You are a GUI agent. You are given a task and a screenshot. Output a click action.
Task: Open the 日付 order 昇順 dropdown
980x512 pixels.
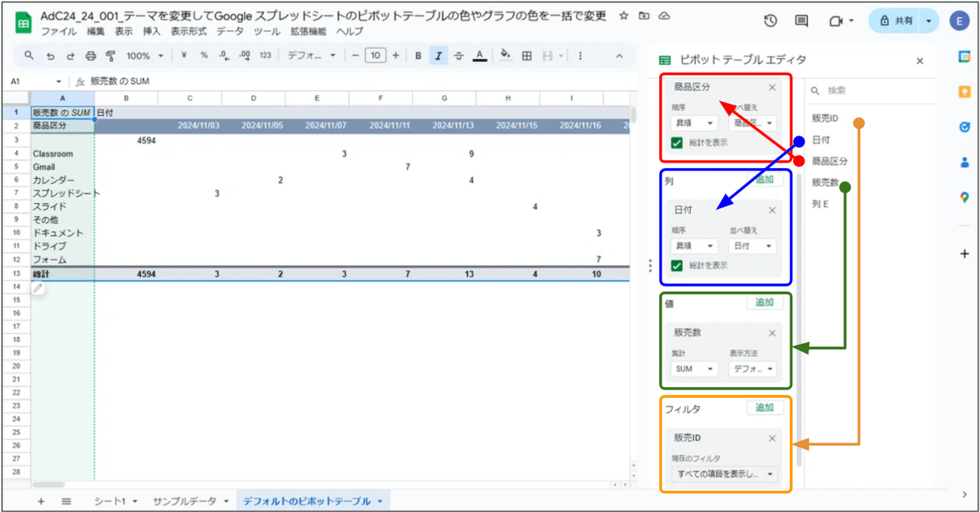click(694, 245)
